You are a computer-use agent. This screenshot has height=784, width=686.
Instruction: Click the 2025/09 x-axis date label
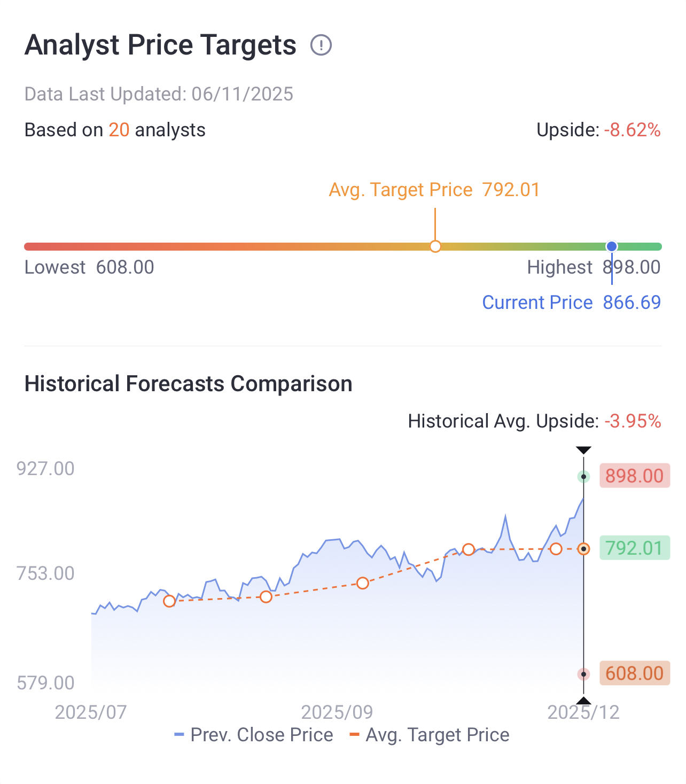337,712
